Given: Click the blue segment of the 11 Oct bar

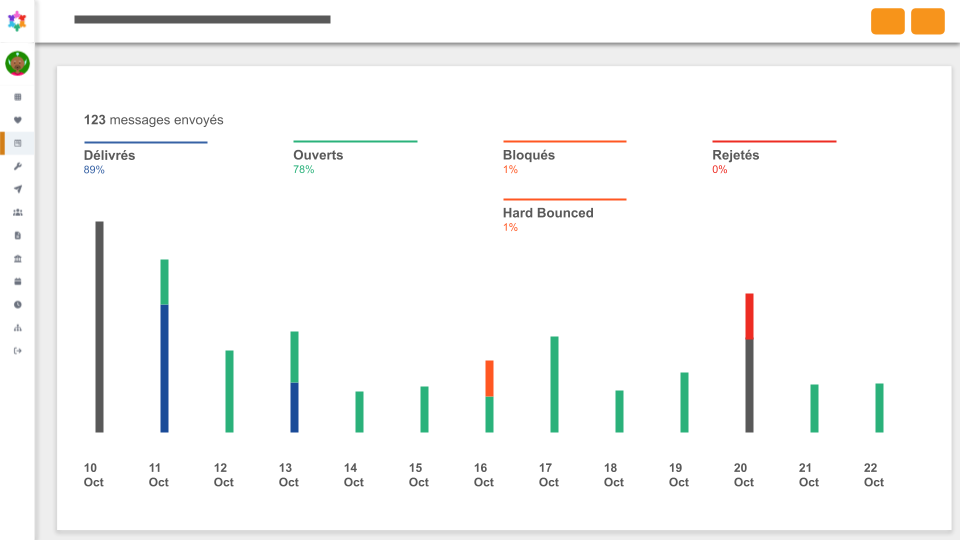Looking at the screenshot, I should [164, 369].
